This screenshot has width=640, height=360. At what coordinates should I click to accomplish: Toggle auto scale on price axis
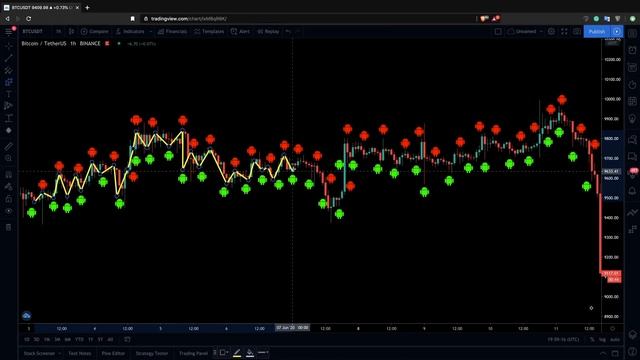pyautogui.click(x=615, y=340)
